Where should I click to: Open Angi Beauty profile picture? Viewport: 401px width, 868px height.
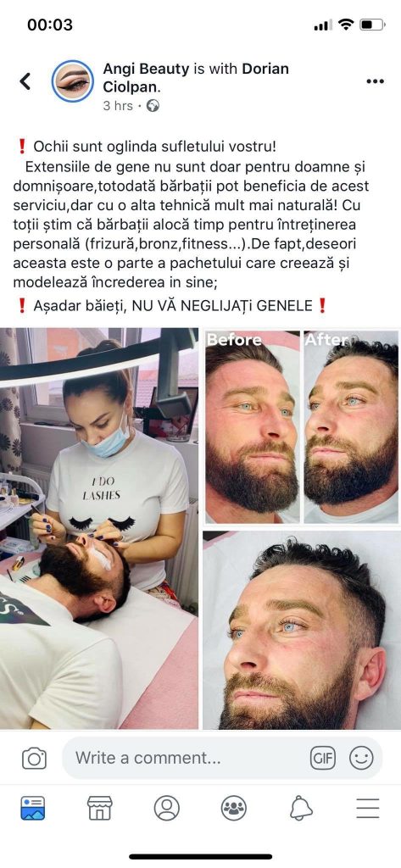point(73,81)
